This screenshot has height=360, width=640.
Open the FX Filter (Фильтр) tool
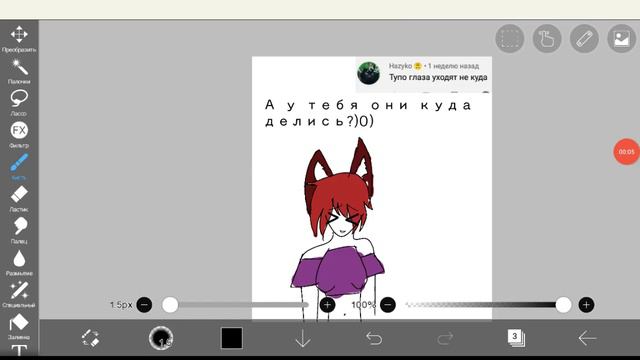(x=19, y=135)
